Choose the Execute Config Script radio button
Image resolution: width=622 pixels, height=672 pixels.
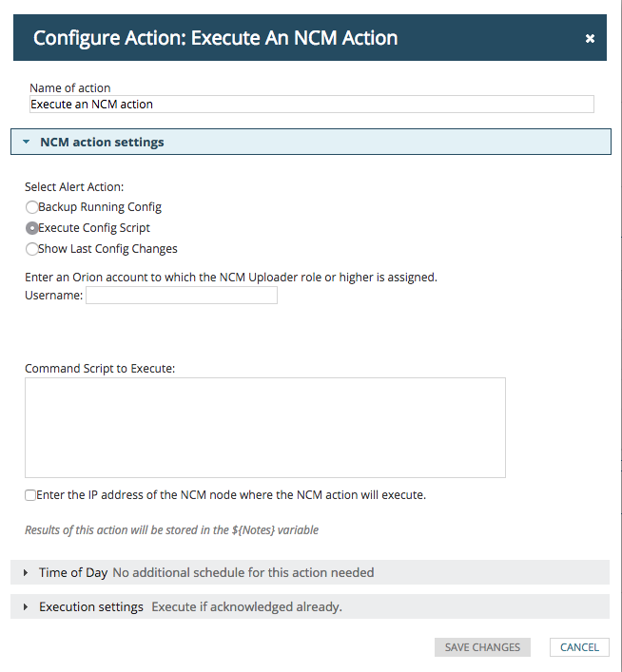(x=31, y=228)
